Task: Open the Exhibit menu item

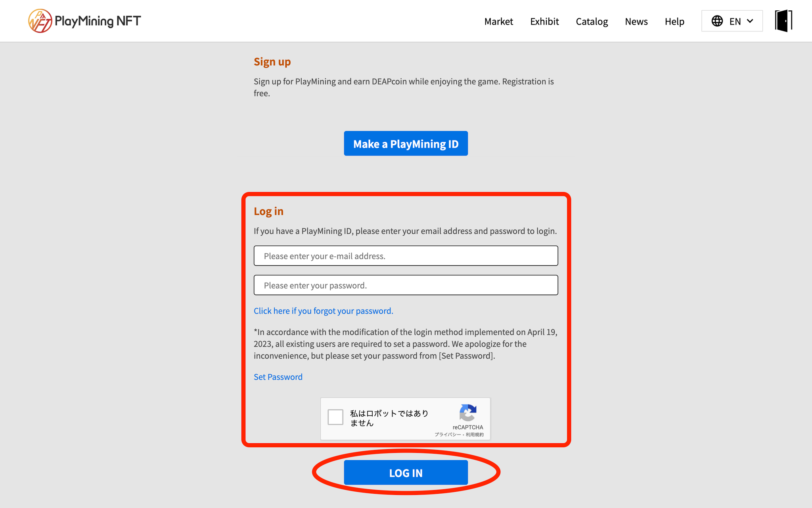Action: pyautogui.click(x=544, y=21)
